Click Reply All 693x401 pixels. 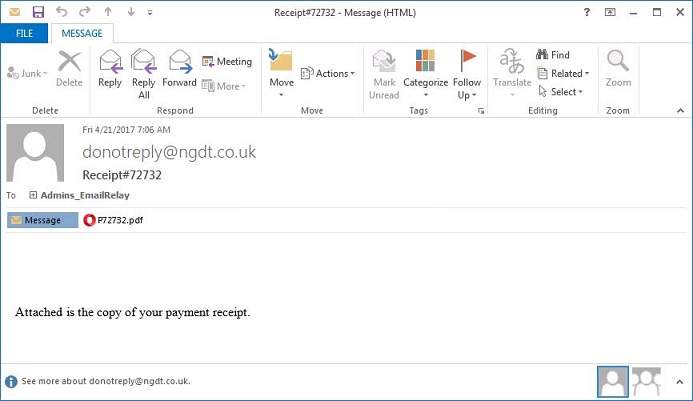[144, 74]
